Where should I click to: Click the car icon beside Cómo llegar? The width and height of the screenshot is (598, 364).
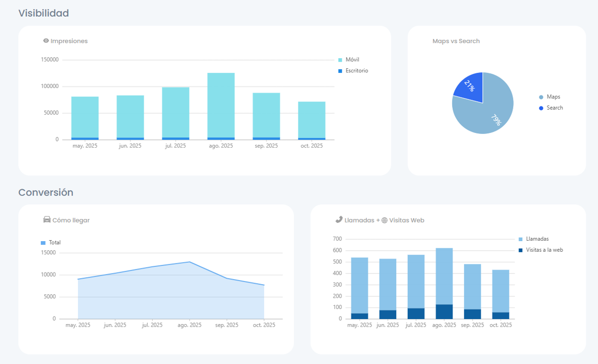pos(47,220)
